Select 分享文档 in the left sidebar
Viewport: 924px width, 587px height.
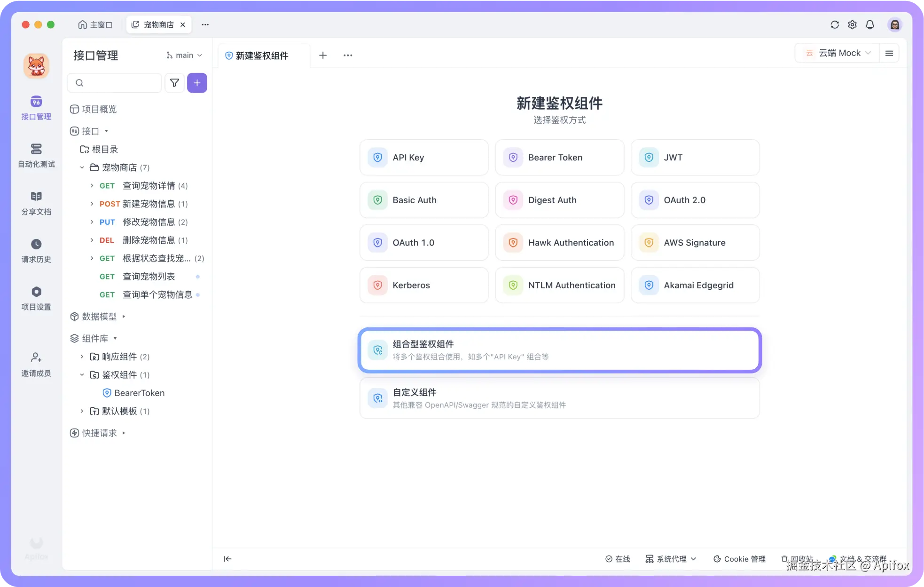pos(36,203)
